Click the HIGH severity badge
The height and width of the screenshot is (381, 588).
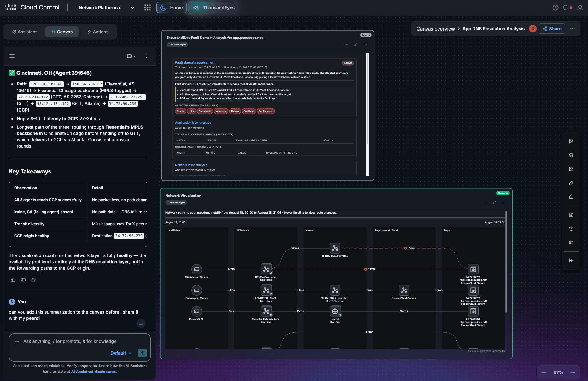(x=348, y=63)
